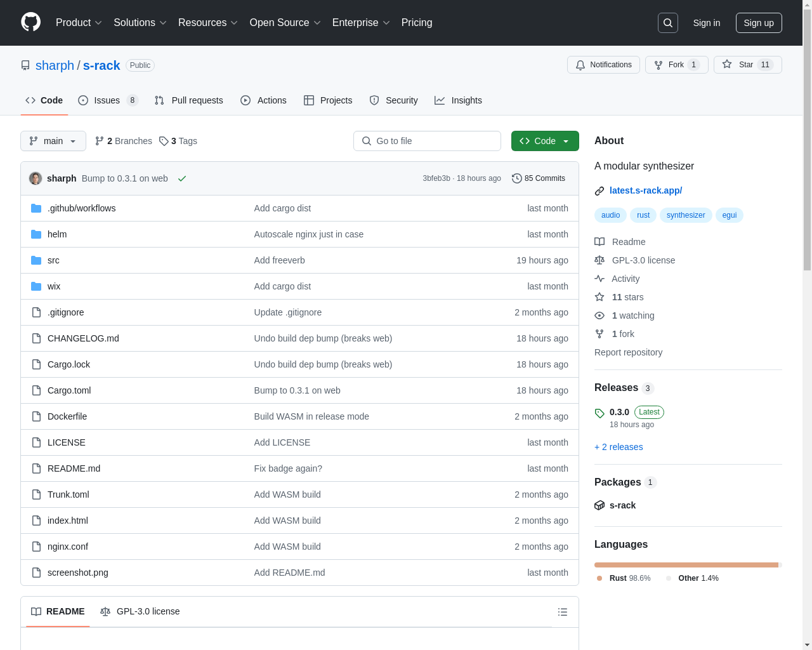812x650 pixels.
Task: Click the wix folder icon
Action: click(36, 286)
